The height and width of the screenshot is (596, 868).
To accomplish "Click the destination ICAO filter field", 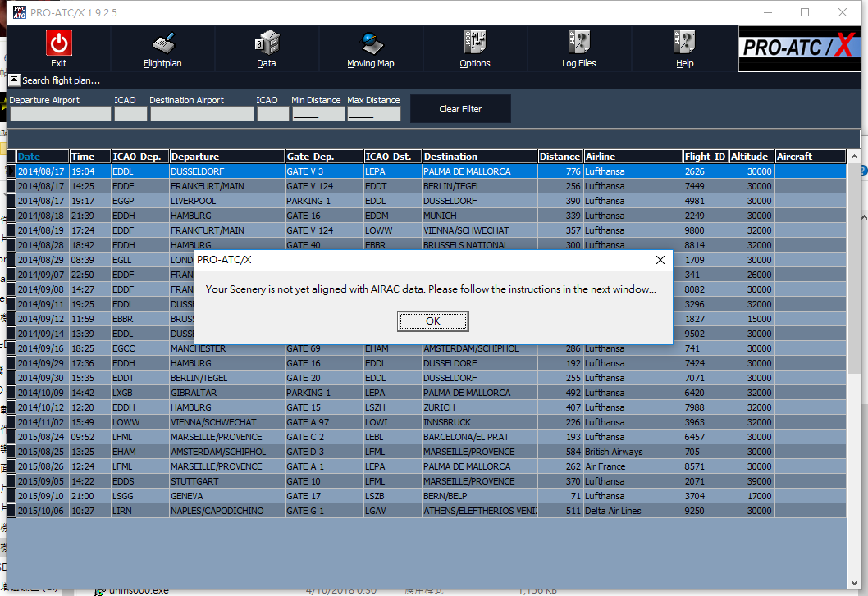I will pos(273,113).
